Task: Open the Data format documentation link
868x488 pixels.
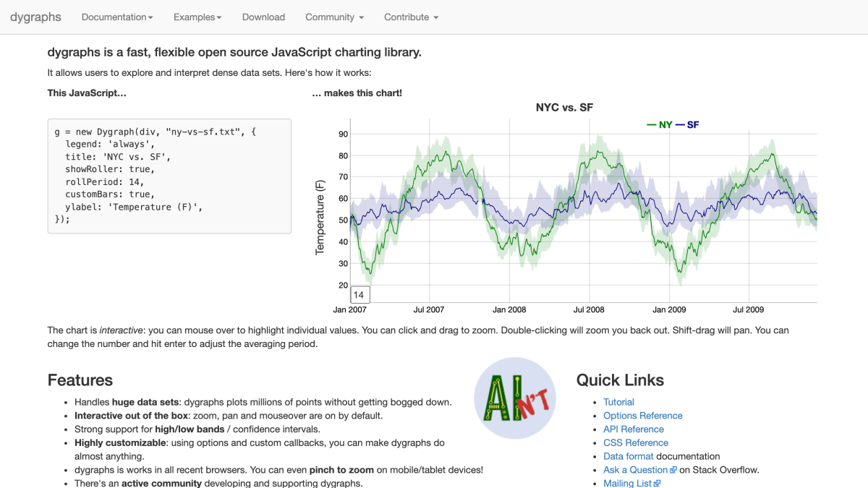Action: [x=629, y=456]
